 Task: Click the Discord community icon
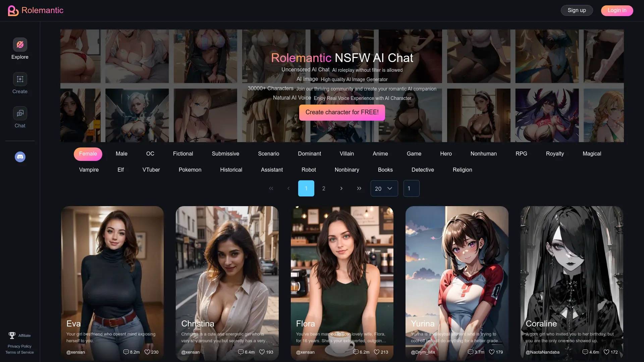[20, 157]
